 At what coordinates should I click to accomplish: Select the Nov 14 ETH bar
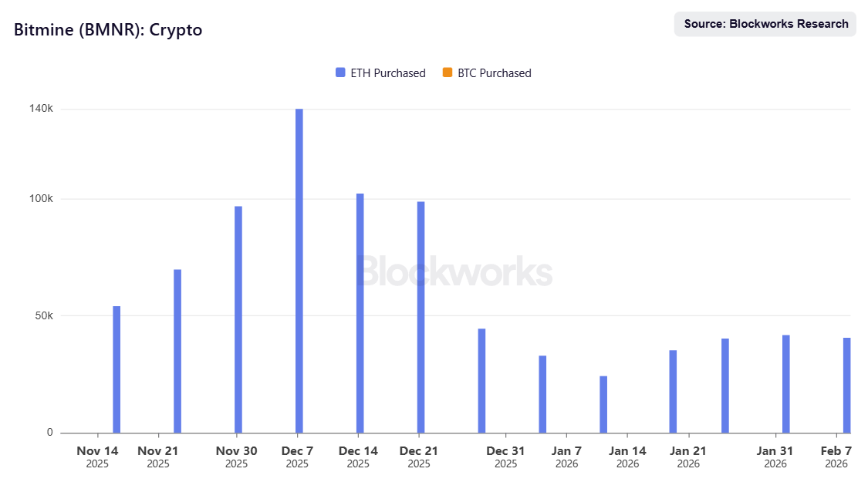[x=117, y=369]
